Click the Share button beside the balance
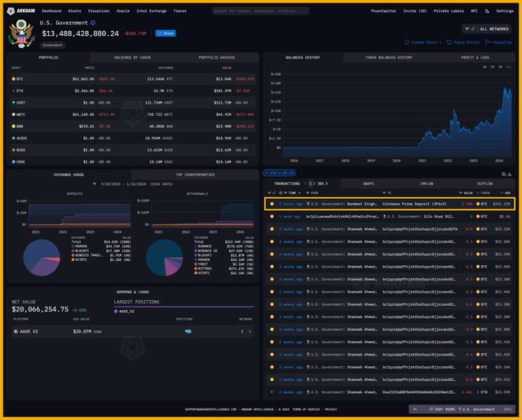This screenshot has height=420, width=522. (x=165, y=33)
